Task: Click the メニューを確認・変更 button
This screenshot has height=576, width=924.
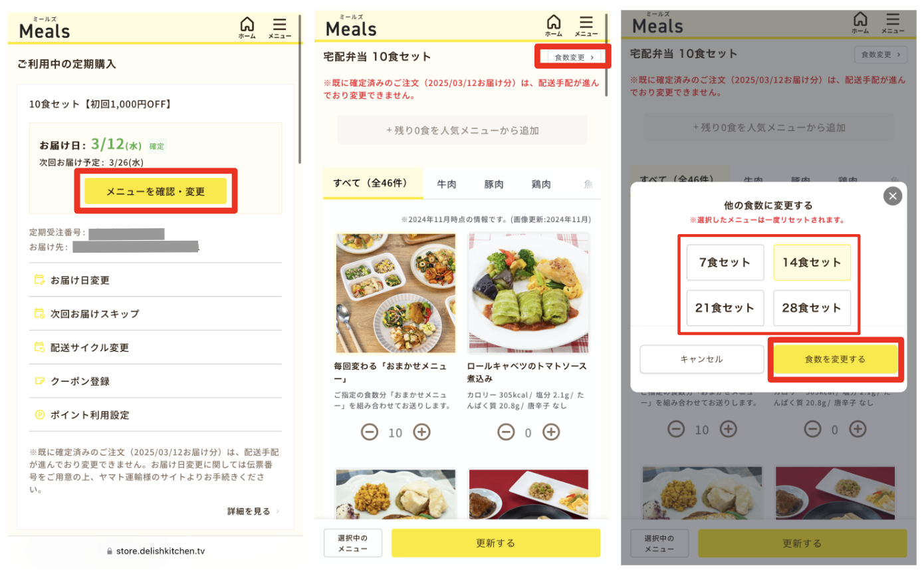Action: (156, 192)
